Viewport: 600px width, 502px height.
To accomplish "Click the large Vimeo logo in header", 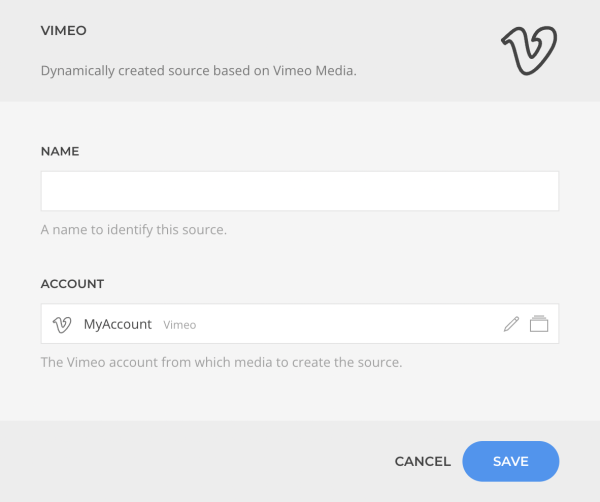I will click(x=529, y=51).
